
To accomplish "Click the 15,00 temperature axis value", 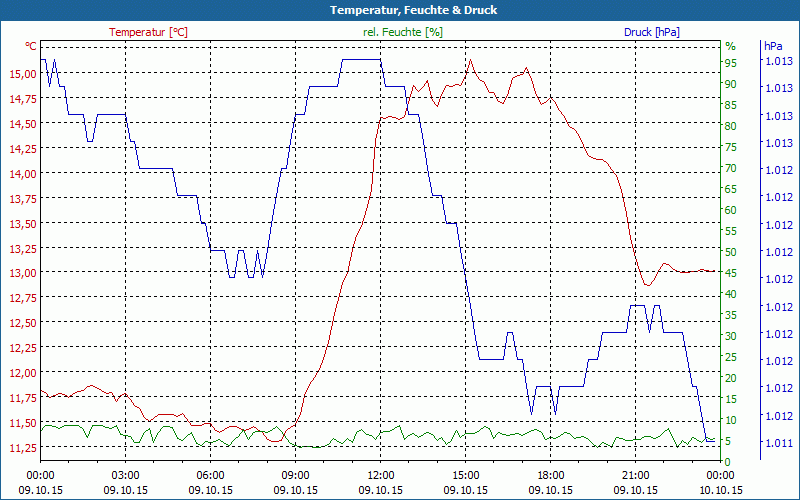I will click(x=21, y=74).
